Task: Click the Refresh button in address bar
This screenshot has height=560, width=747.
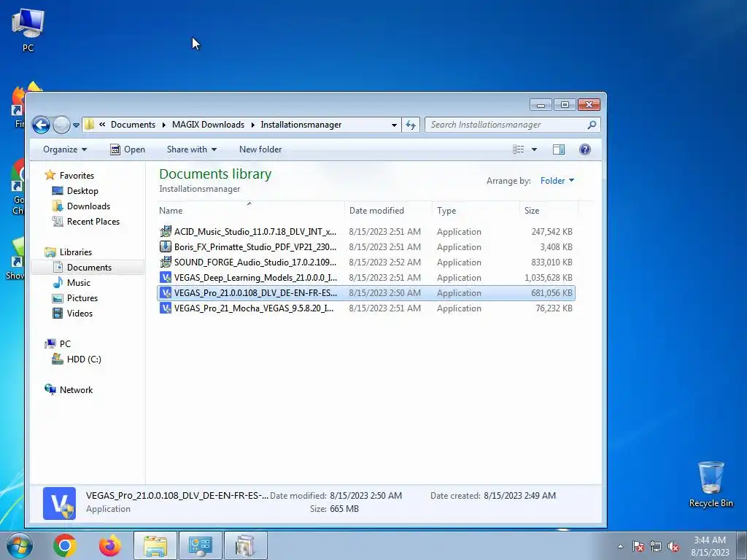Action: click(x=410, y=125)
